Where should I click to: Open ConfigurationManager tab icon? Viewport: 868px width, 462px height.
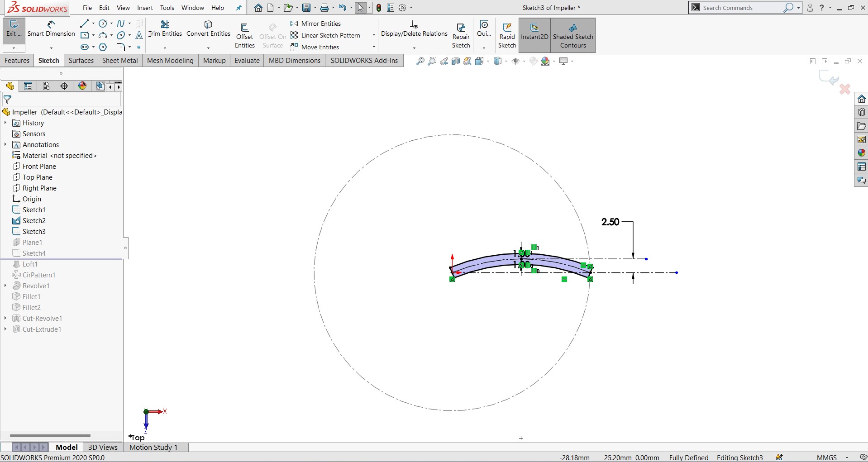point(46,86)
